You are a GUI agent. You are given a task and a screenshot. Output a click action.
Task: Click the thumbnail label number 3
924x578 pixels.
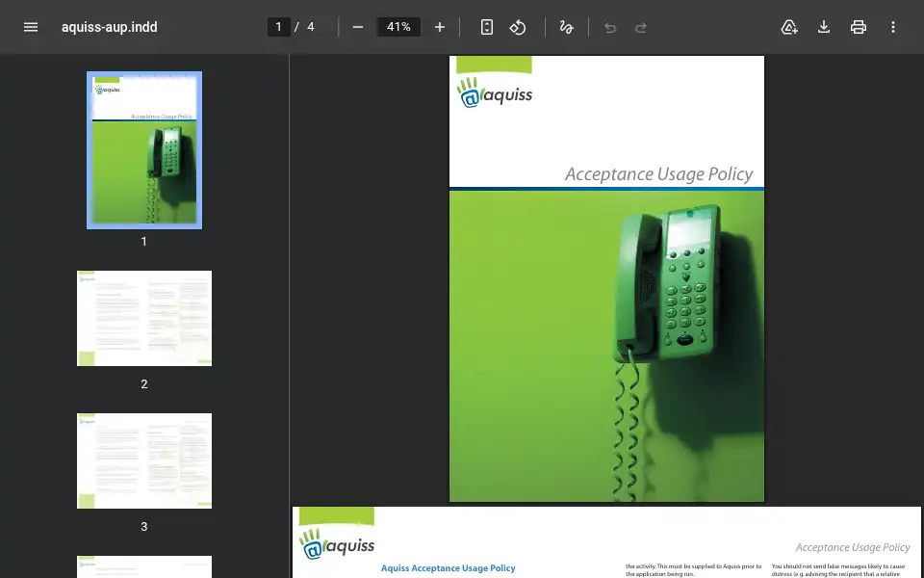[143, 527]
